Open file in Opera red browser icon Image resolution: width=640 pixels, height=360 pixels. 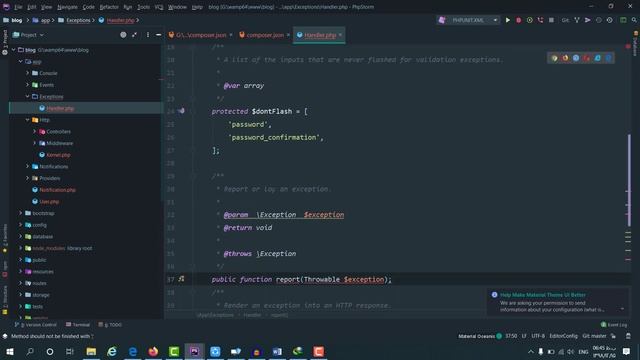[587, 58]
